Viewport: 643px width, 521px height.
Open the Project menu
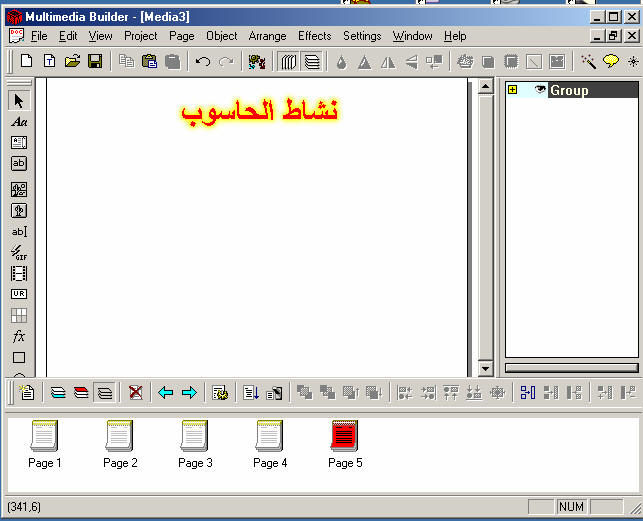coord(141,36)
